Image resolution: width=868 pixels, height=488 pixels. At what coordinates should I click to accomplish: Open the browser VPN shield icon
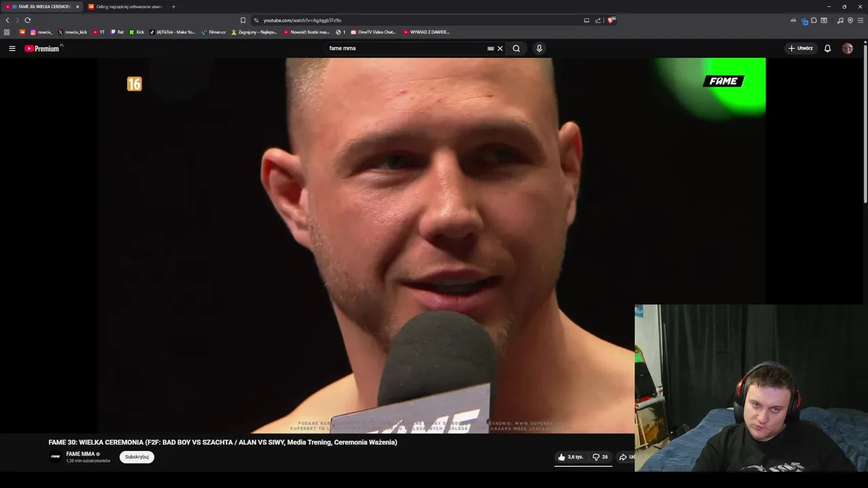click(x=850, y=20)
